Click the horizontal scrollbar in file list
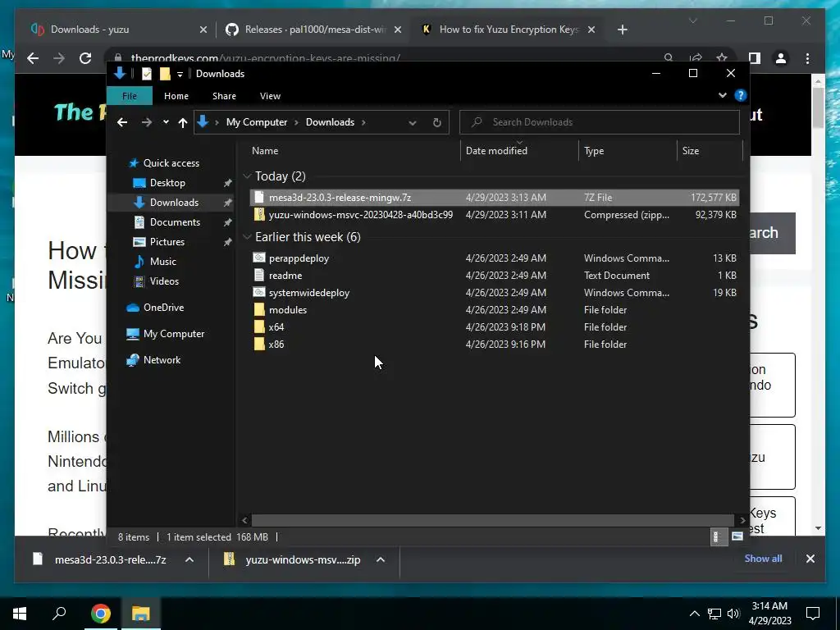840x630 pixels. coord(492,520)
